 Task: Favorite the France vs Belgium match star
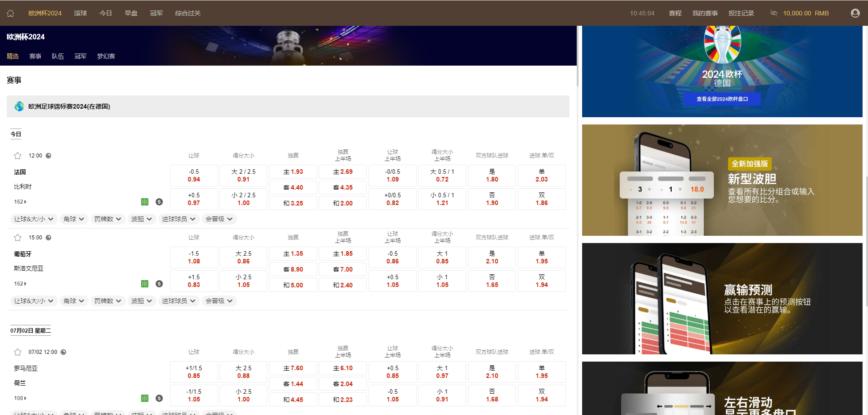click(x=18, y=156)
